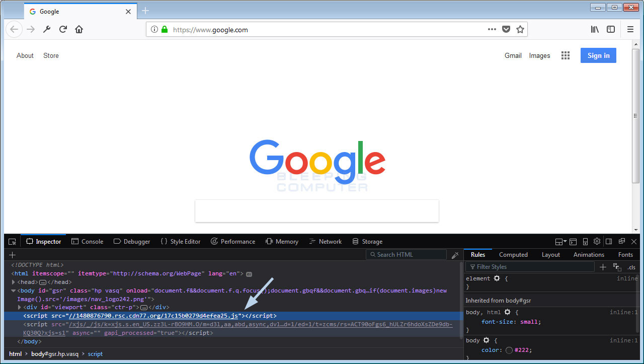Add a new CSS rule with plus
The image size is (644, 364).
click(x=603, y=267)
